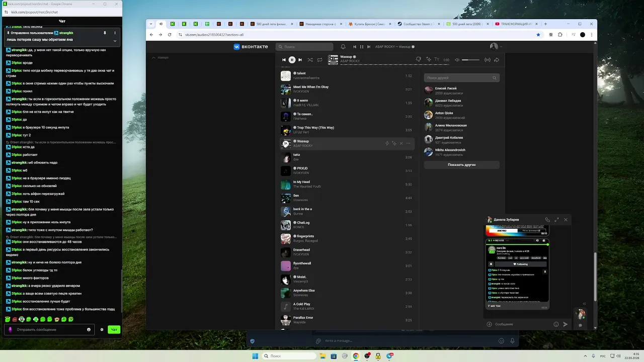Open Chrome extensions puzzle icon
This screenshot has width=644, height=362.
(x=560, y=35)
